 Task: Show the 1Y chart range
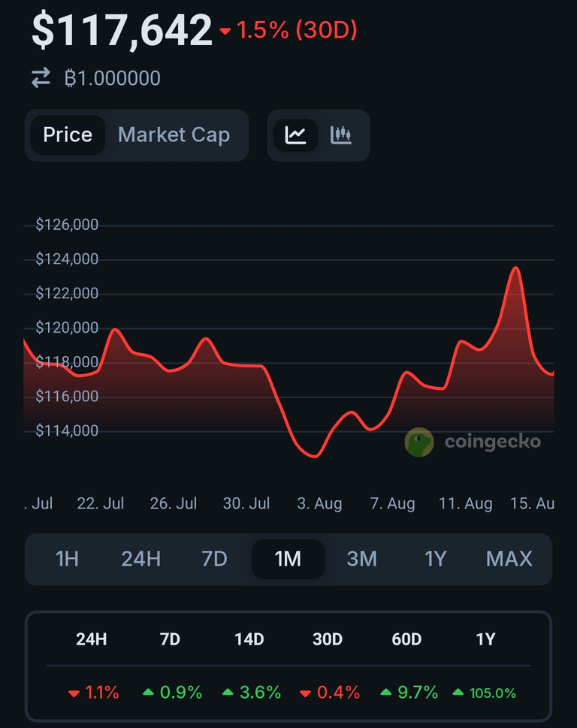[435, 559]
